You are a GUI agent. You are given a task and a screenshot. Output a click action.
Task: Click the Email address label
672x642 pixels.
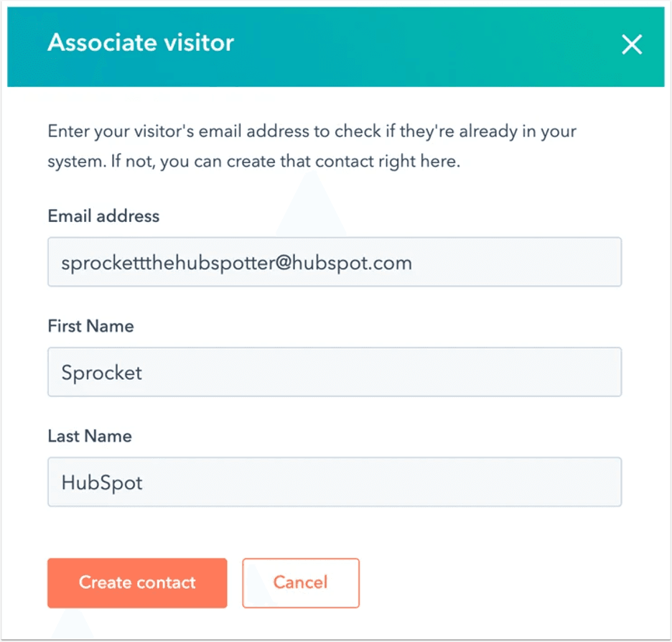coord(103,215)
